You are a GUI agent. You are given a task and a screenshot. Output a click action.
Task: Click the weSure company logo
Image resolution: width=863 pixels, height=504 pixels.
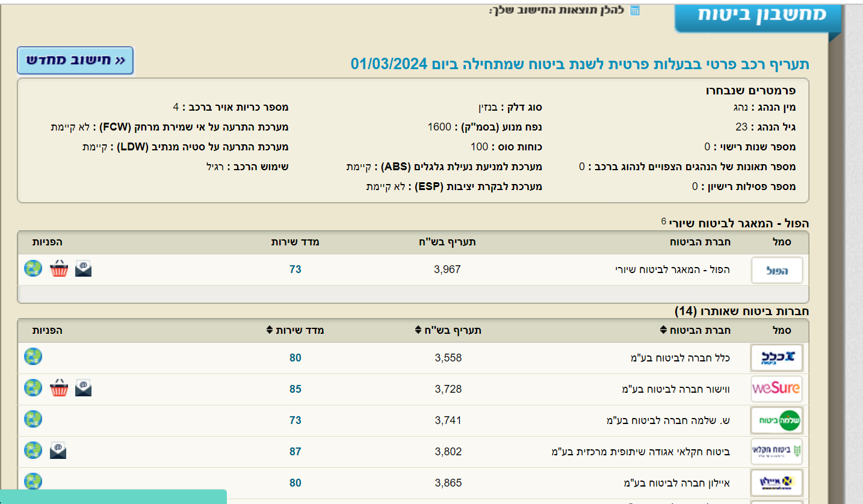click(777, 389)
